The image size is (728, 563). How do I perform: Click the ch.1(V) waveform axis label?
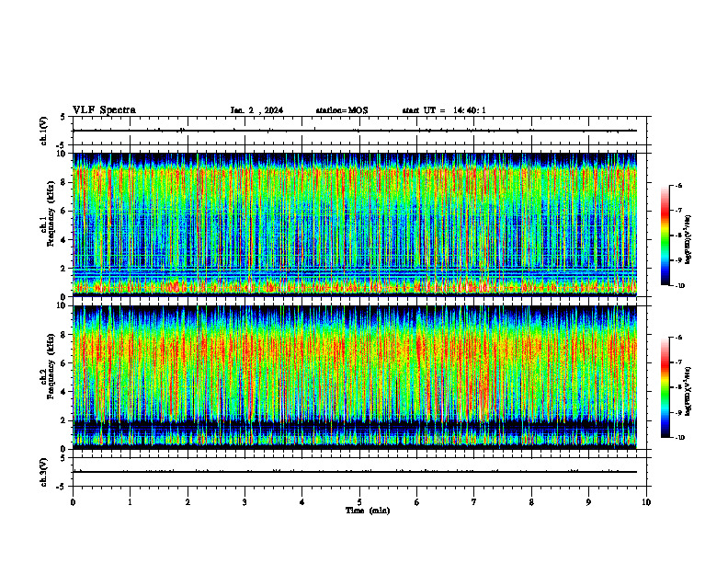[x=43, y=131]
